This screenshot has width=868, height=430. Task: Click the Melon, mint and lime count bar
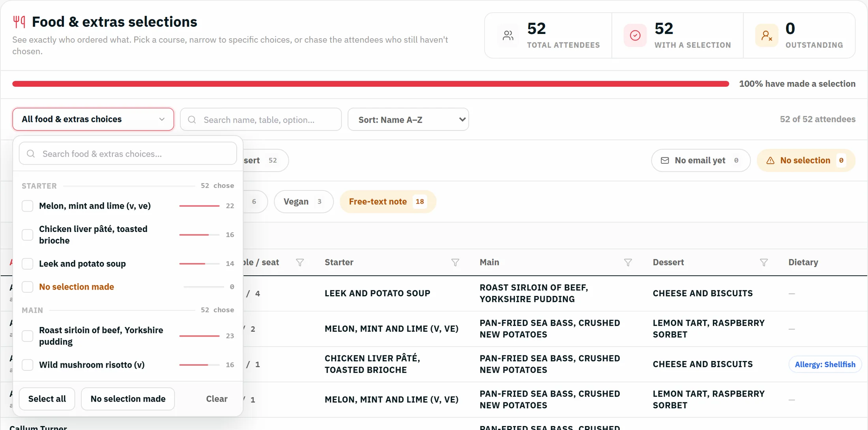[x=199, y=206]
